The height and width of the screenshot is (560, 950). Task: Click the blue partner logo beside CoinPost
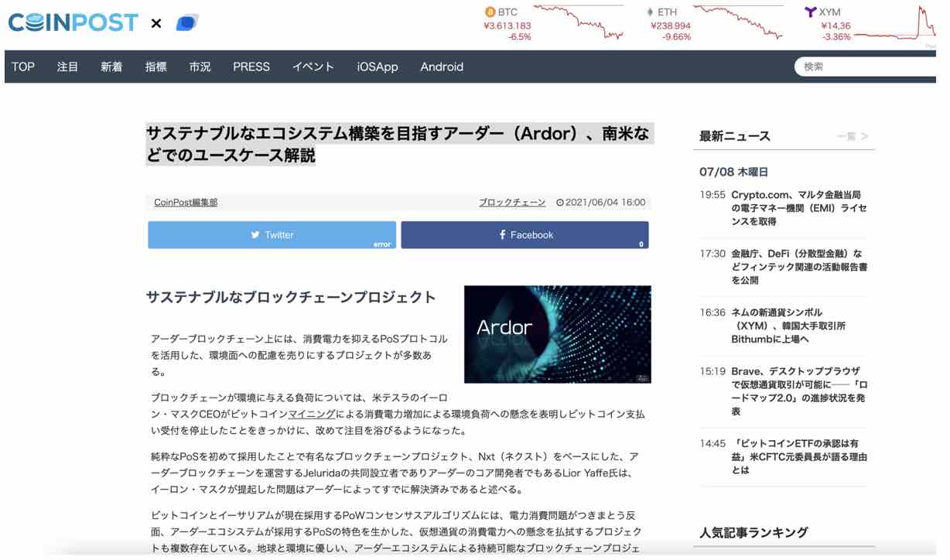pyautogui.click(x=187, y=23)
